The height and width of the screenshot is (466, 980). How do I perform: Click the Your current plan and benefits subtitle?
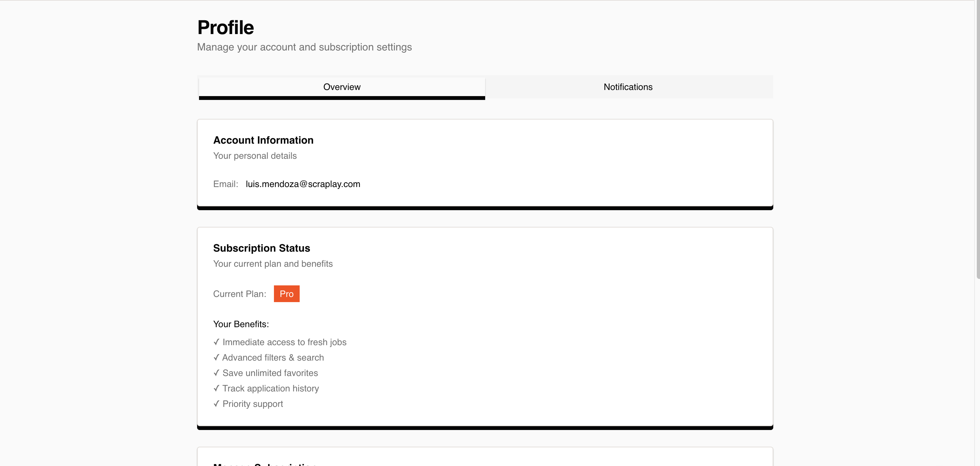pos(273,263)
